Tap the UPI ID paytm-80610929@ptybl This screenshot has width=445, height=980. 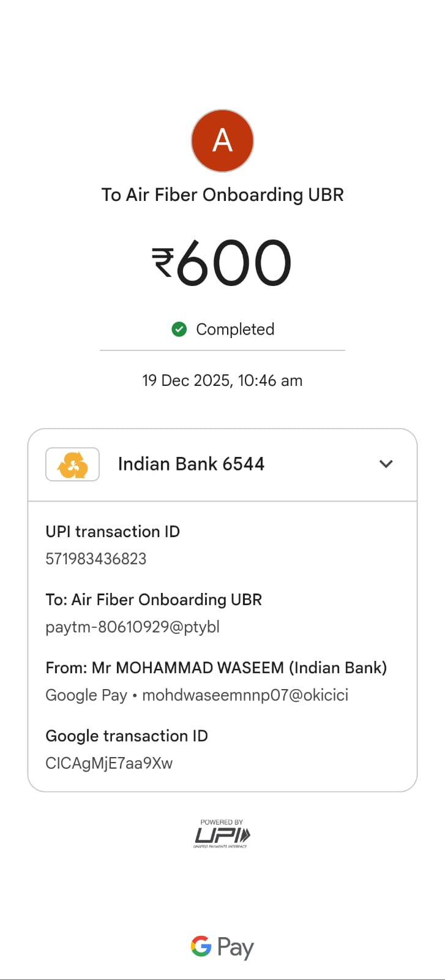(132, 627)
